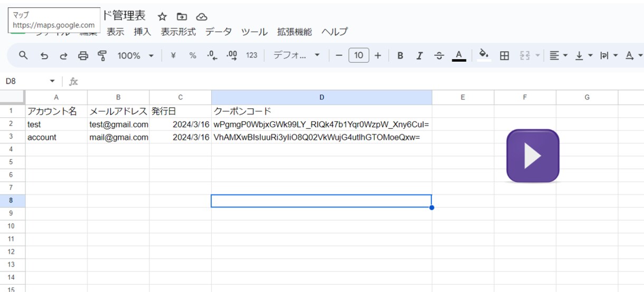
Task: Open the name box dropdown arrow
Action: click(x=52, y=81)
